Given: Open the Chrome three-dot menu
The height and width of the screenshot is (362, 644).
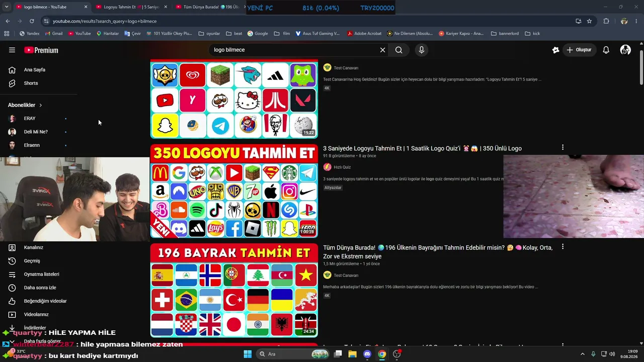Looking at the screenshot, I should click(636, 21).
